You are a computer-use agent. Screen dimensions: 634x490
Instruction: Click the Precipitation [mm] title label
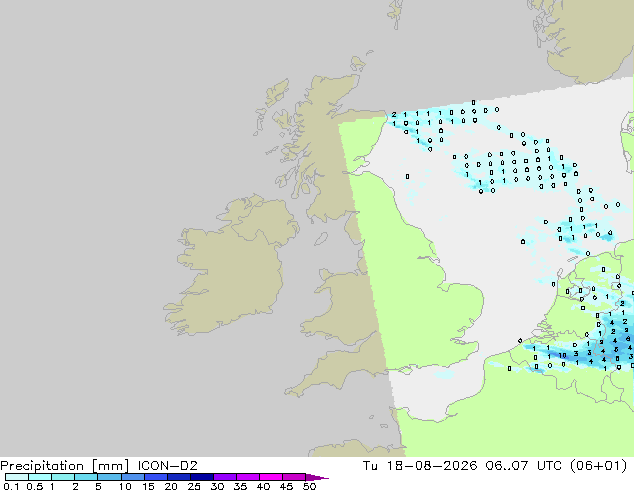(x=65, y=466)
